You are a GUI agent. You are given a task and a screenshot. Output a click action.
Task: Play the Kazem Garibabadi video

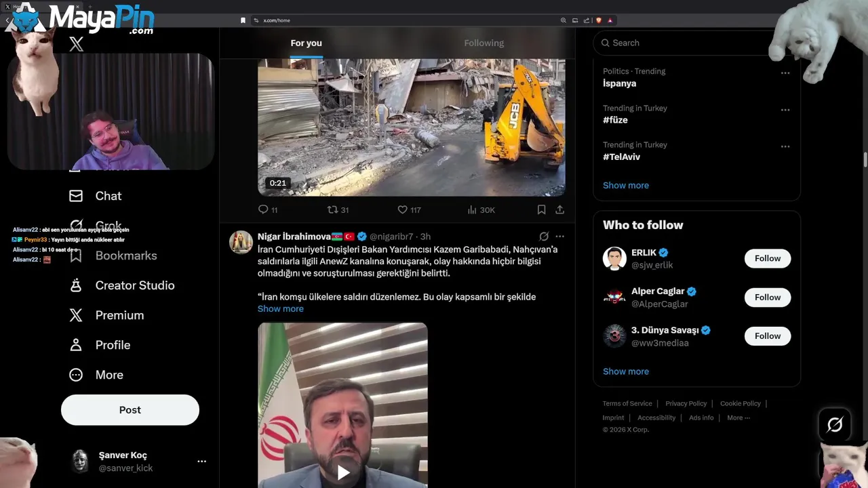pos(343,472)
